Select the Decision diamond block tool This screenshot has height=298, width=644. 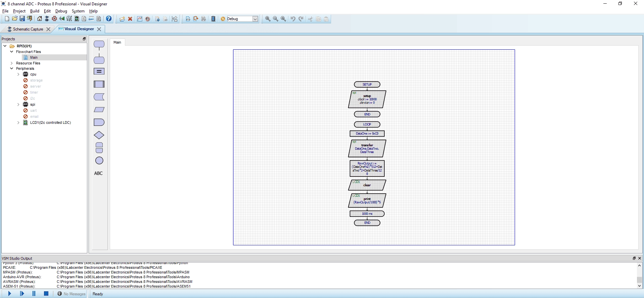pos(99,135)
